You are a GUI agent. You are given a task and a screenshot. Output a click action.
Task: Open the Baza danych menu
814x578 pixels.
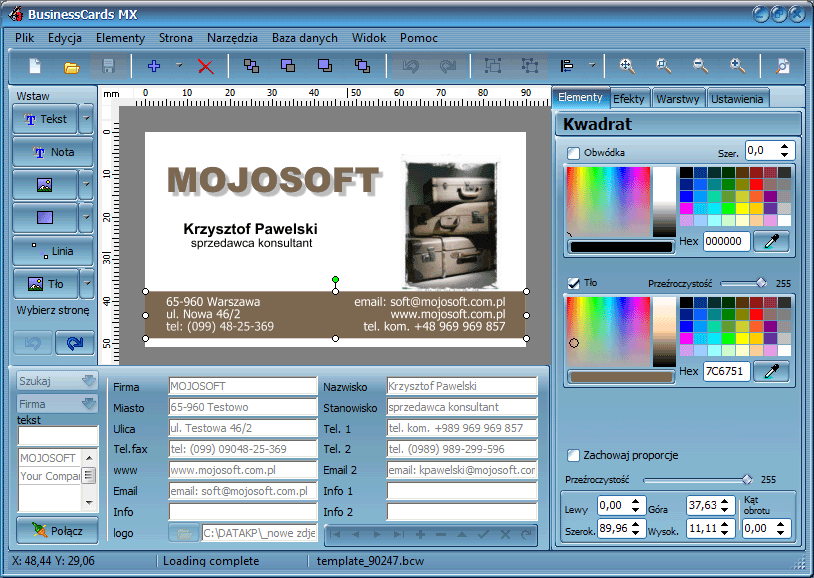click(305, 38)
